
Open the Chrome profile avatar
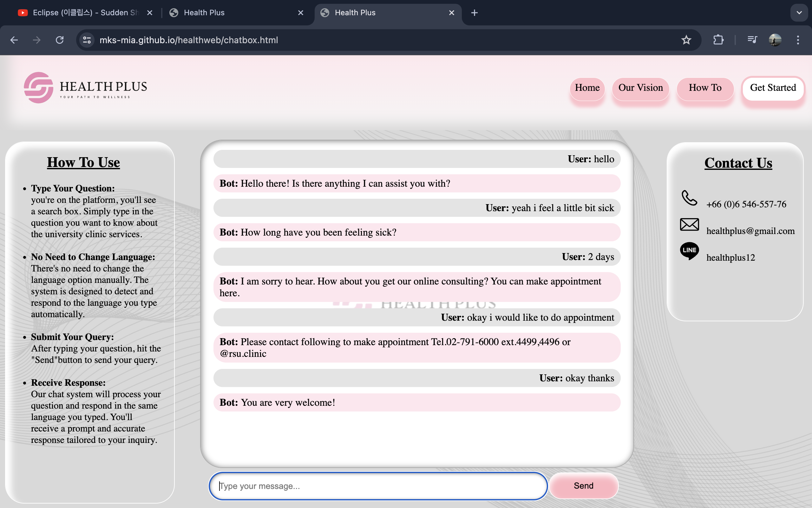[775, 40]
